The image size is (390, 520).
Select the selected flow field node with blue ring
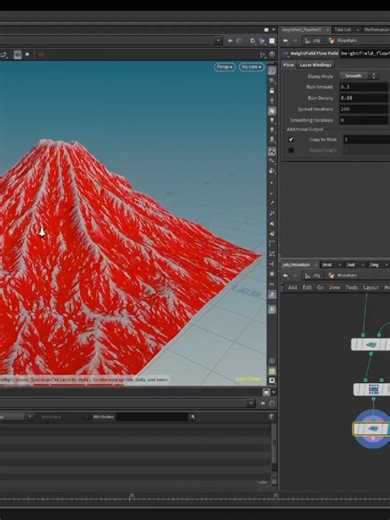coord(371,429)
